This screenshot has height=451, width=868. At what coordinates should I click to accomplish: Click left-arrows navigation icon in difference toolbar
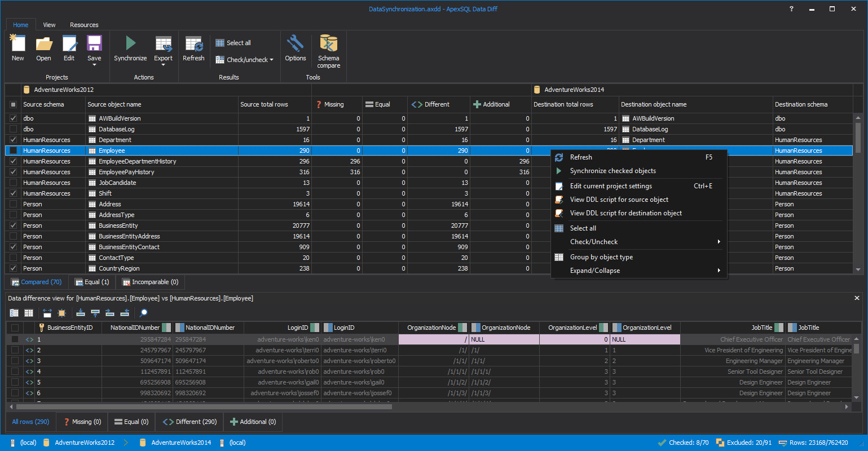(x=125, y=313)
